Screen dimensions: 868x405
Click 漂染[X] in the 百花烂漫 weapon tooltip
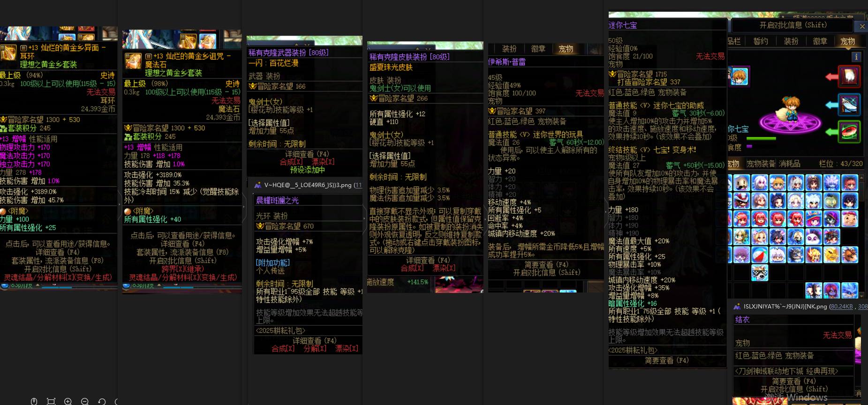(323, 162)
